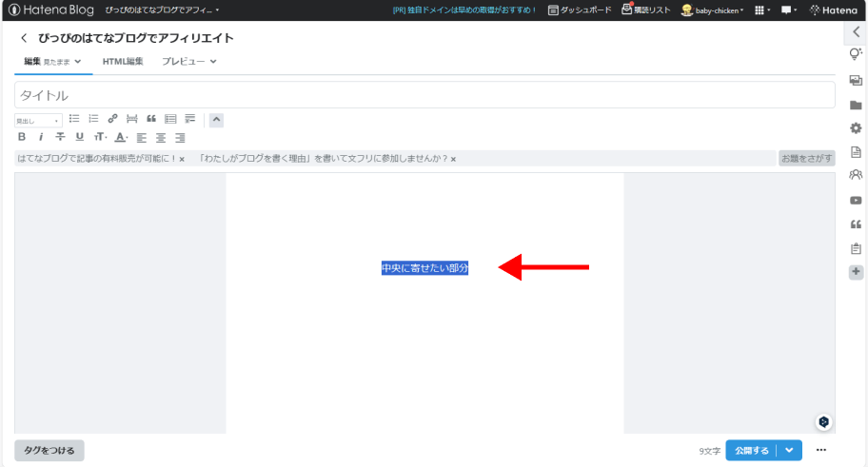Collapse the right sidebar with the chevron
This screenshot has height=467, width=868.
[x=856, y=32]
